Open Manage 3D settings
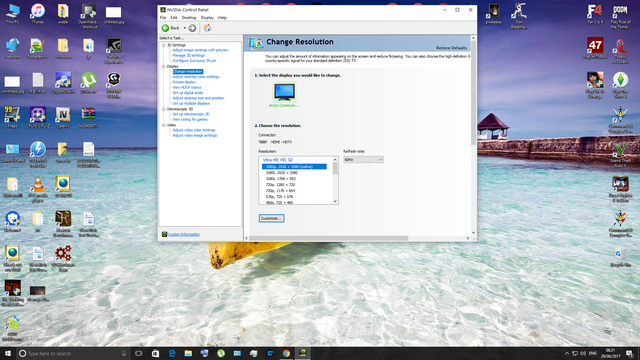The height and width of the screenshot is (360, 640). tap(188, 56)
